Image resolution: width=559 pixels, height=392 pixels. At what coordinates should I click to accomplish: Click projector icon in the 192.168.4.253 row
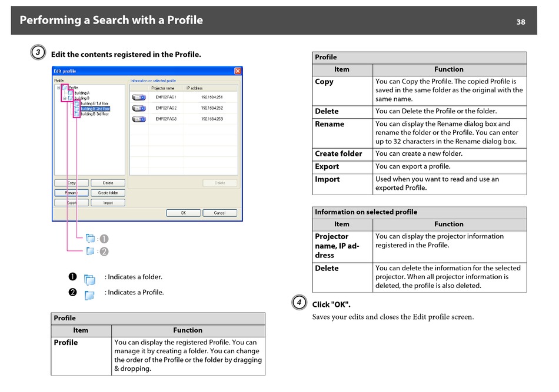tap(139, 119)
